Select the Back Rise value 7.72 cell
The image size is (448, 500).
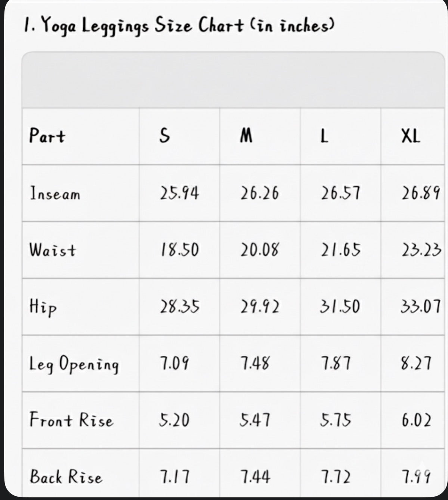336,477
